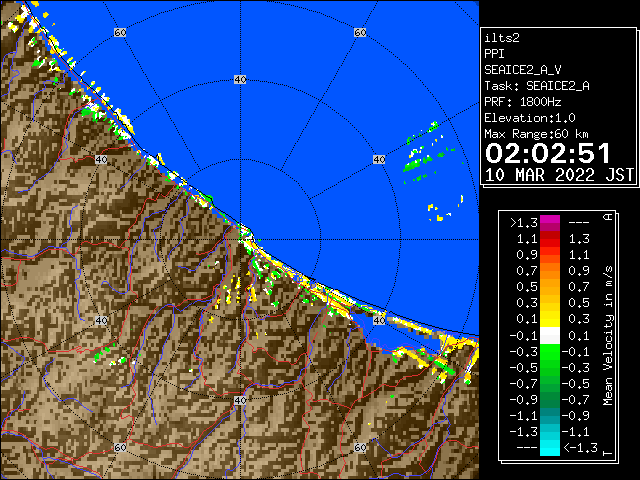The image size is (640, 480).
Task: Click the vertical 'Mean Velocity in m/s' label
Action: [608, 336]
